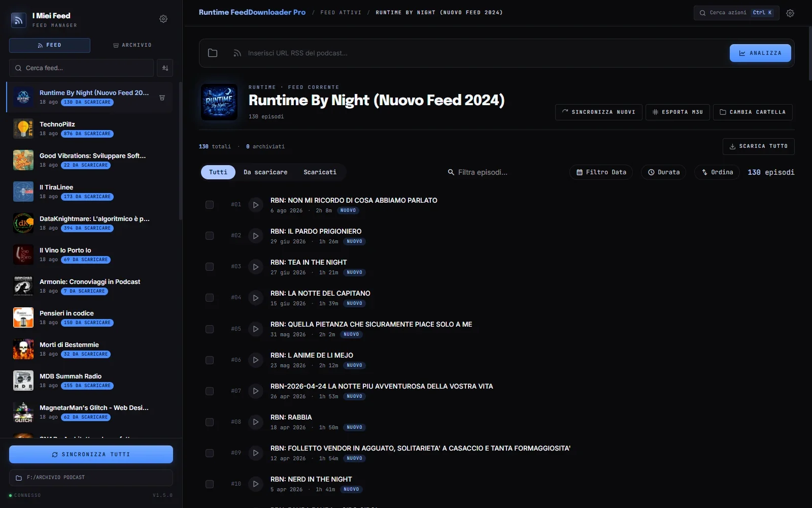Play episode L ANIME DE LI MEJO
The image size is (812, 508).
tap(256, 360)
